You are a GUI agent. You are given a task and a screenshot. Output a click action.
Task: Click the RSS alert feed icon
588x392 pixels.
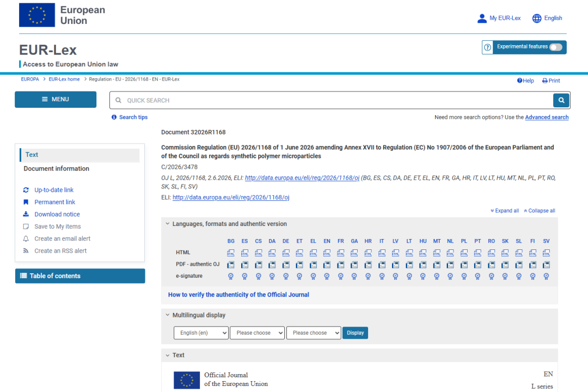(26, 250)
